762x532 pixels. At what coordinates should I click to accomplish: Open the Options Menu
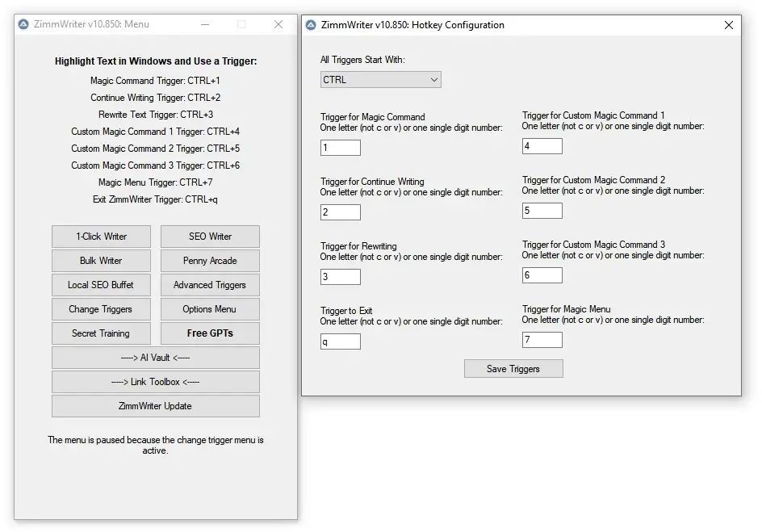[x=209, y=308]
